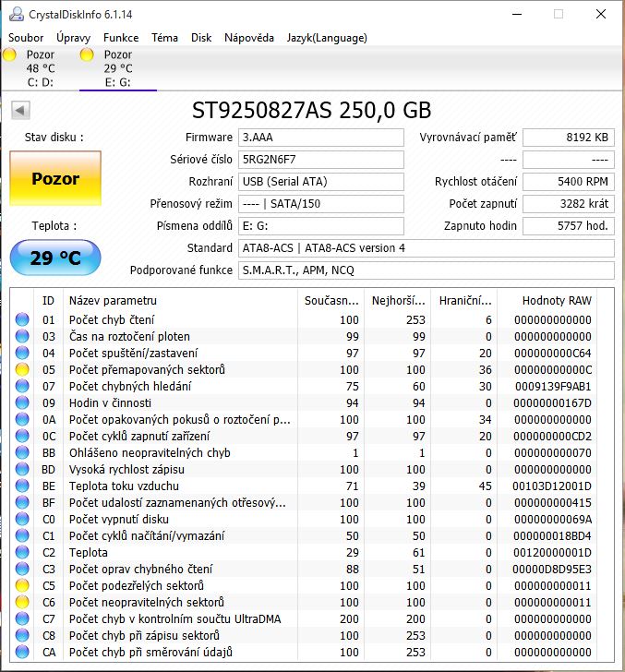The width and height of the screenshot is (625, 672).
Task: Click yellow status orb for attribute C5
Action: point(22,585)
